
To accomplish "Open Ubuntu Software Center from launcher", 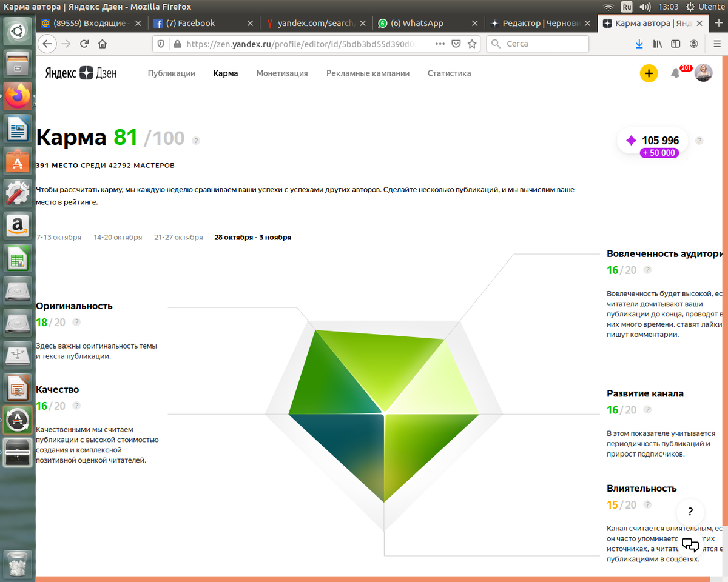I will click(x=18, y=161).
